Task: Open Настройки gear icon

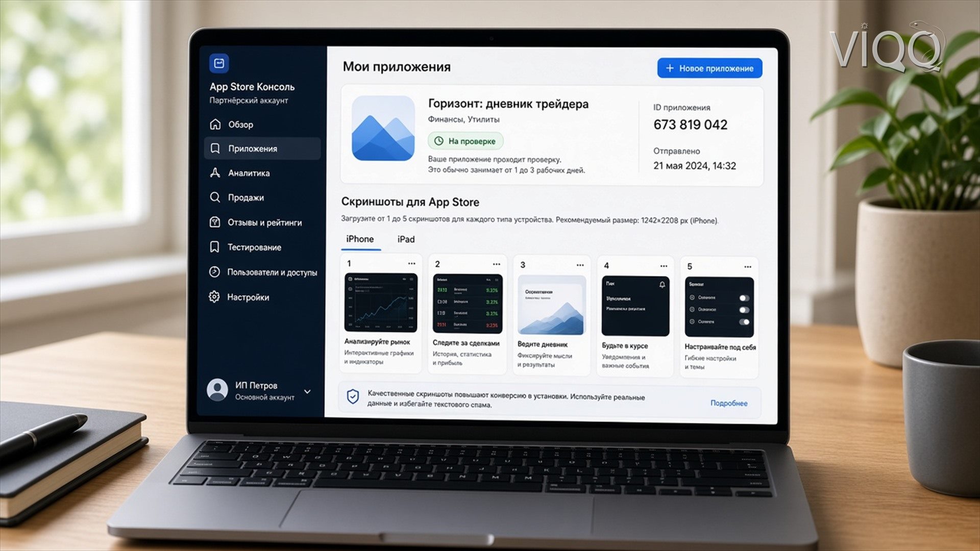Action: 214,297
